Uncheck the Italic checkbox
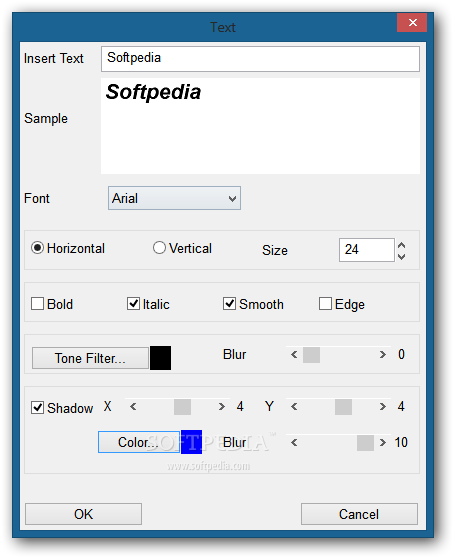 [x=133, y=304]
